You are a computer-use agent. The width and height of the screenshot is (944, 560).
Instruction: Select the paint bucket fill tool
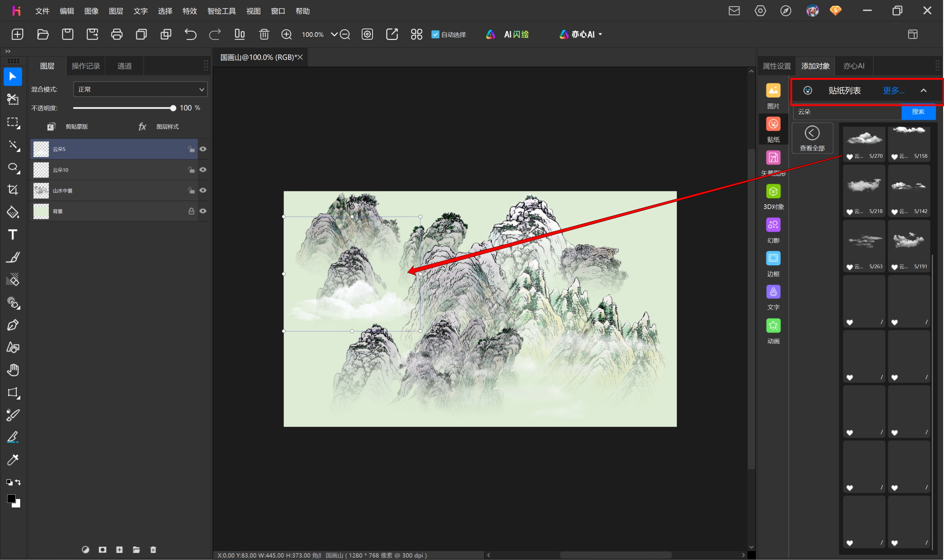(x=13, y=212)
